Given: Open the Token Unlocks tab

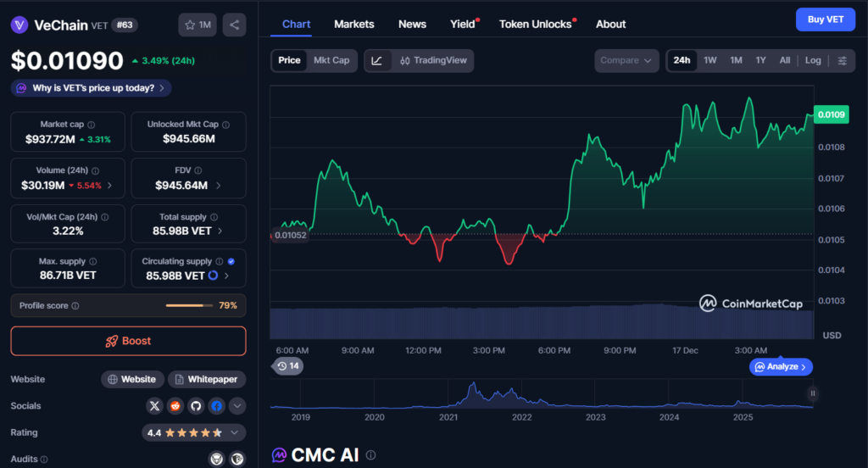Looking at the screenshot, I should point(536,25).
